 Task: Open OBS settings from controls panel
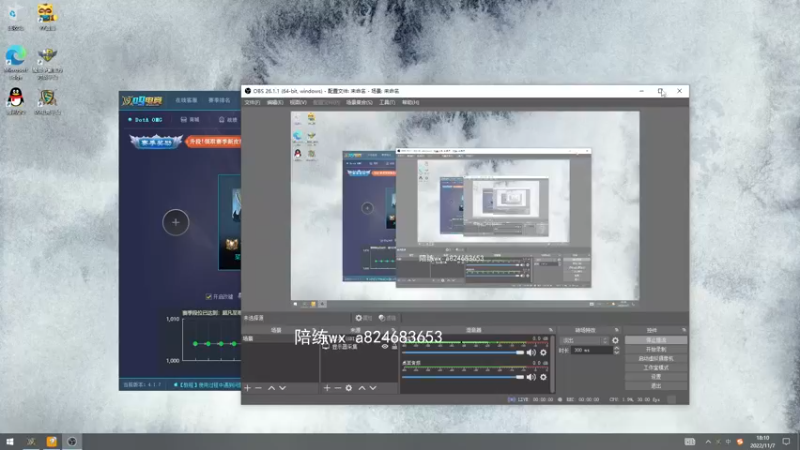(x=656, y=377)
